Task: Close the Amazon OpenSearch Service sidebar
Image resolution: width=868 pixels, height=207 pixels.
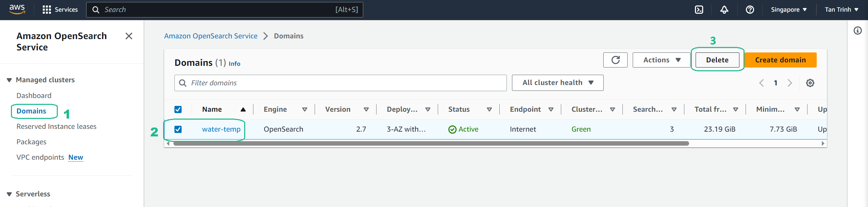Action: pos(129,36)
